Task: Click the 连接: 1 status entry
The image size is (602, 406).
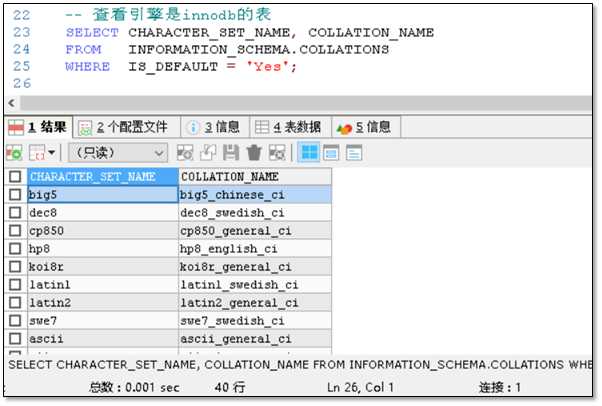Action: coord(499,387)
